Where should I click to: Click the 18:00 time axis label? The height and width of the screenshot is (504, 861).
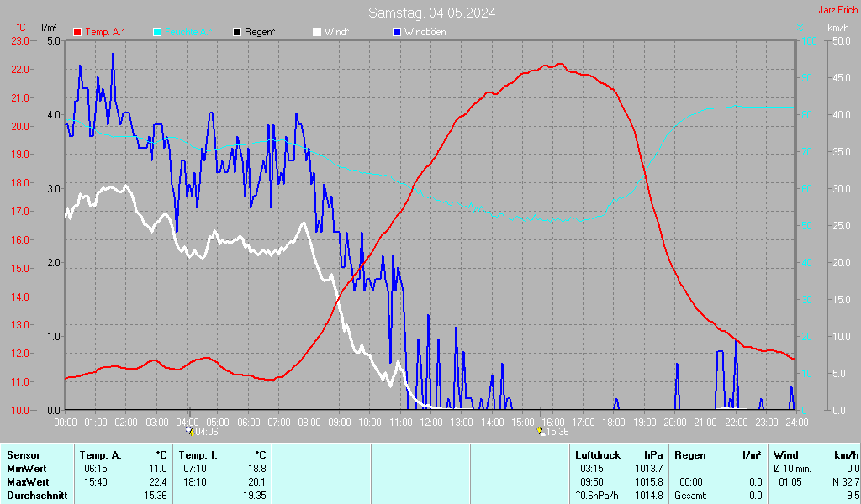point(614,422)
